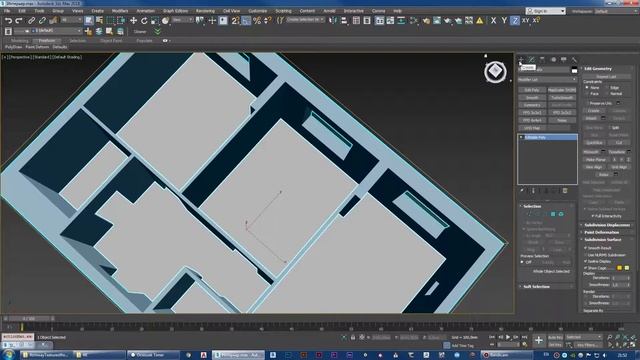640x360 pixels.
Task: Click the object color swatch next to name
Action: coord(574,70)
